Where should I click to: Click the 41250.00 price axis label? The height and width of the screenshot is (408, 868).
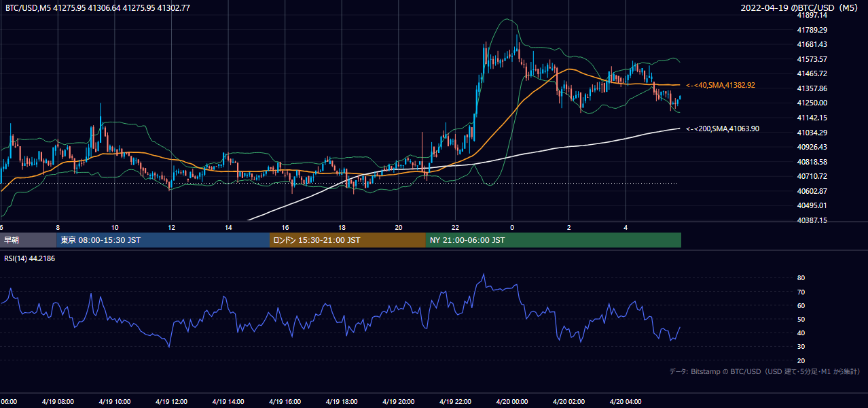(x=812, y=103)
